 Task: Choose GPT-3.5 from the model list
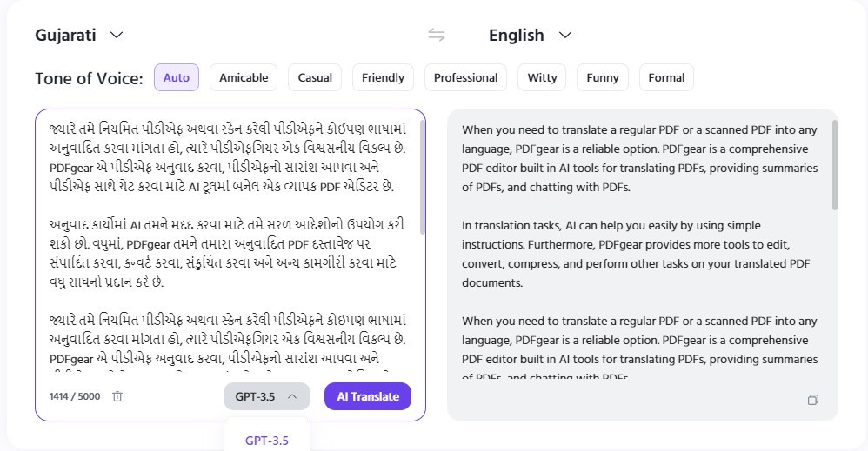[267, 441]
